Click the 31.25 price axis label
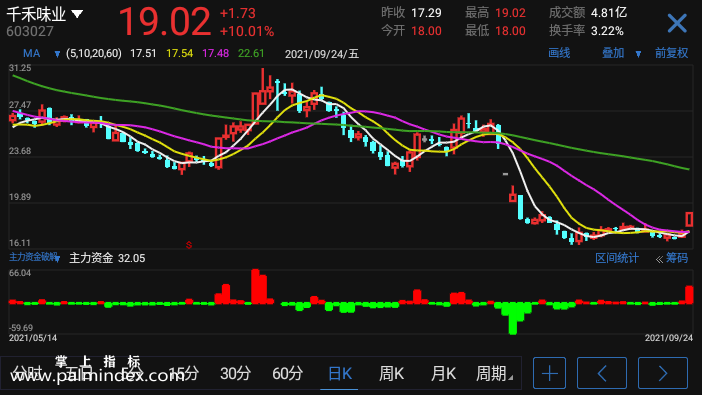The width and height of the screenshot is (702, 395). 20,68
